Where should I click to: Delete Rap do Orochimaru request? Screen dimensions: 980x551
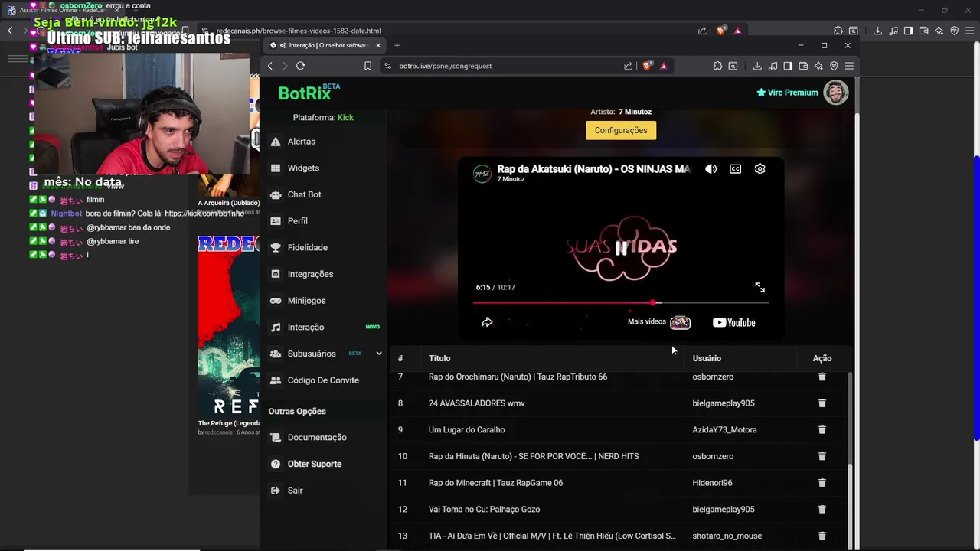[822, 377]
